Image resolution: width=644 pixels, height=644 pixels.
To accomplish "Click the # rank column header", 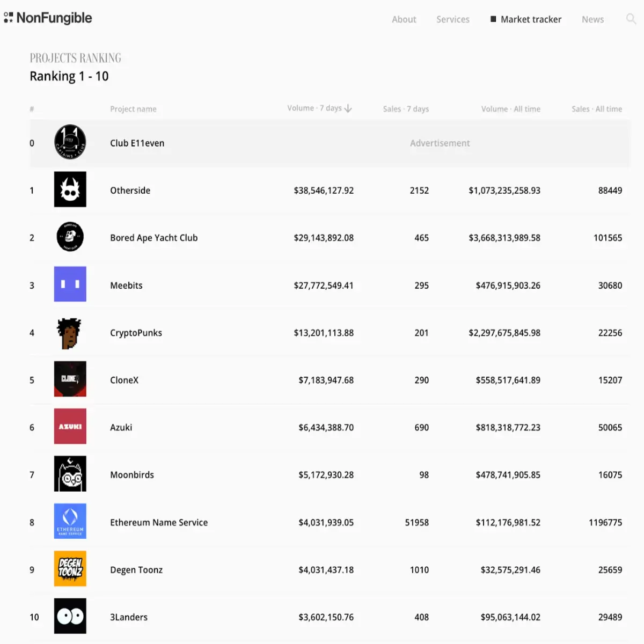I will tap(32, 109).
